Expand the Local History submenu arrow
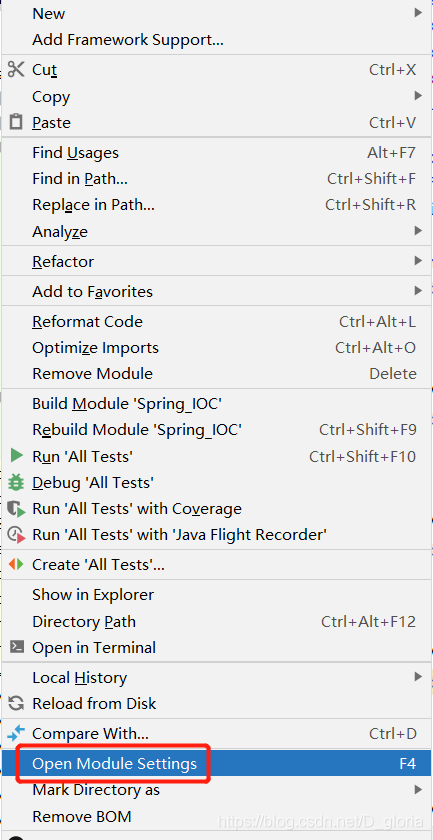 click(418, 677)
